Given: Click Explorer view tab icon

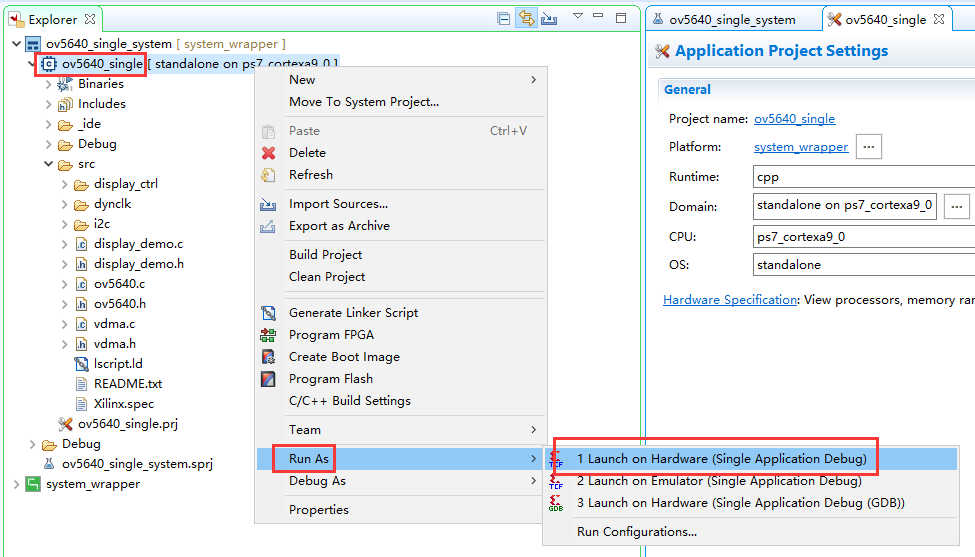Looking at the screenshot, I should tap(16, 19).
